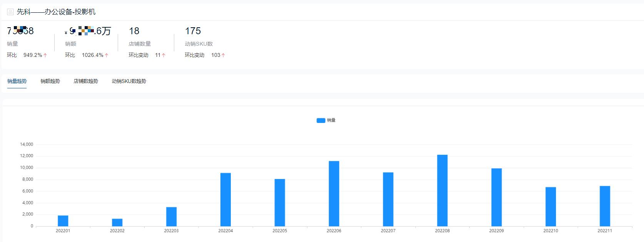The height and width of the screenshot is (242, 644).
Task: Click the 动销SKU数 value 175
Action: pos(193,31)
